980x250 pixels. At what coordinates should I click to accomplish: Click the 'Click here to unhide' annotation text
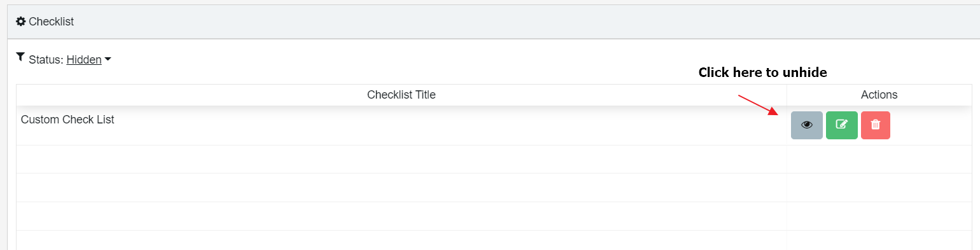point(762,73)
